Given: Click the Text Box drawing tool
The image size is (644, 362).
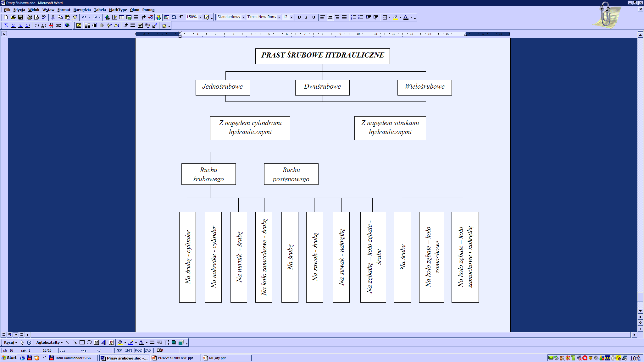Looking at the screenshot, I should (x=97, y=343).
